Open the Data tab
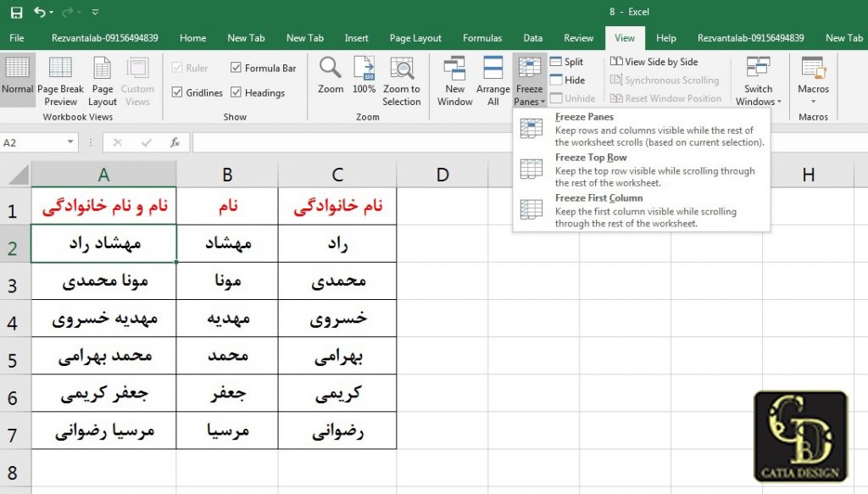This screenshot has height=494, width=868. coord(532,38)
